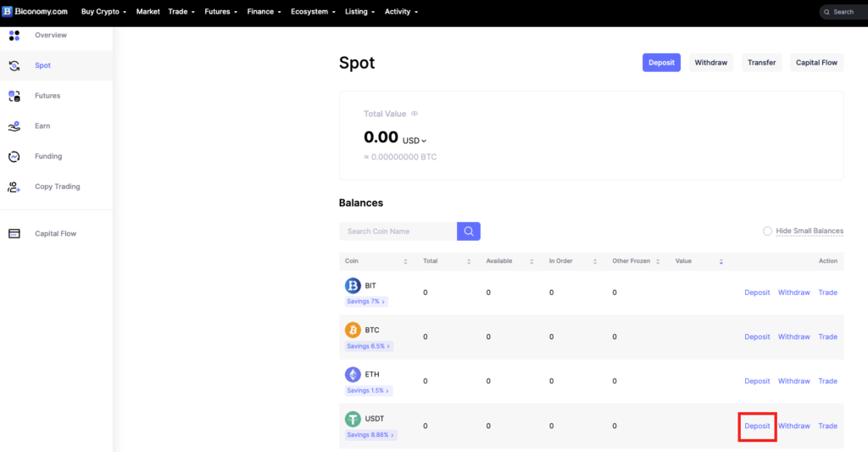This screenshot has width=868, height=452.
Task: Expand the Buy Crypto menu
Action: (103, 12)
